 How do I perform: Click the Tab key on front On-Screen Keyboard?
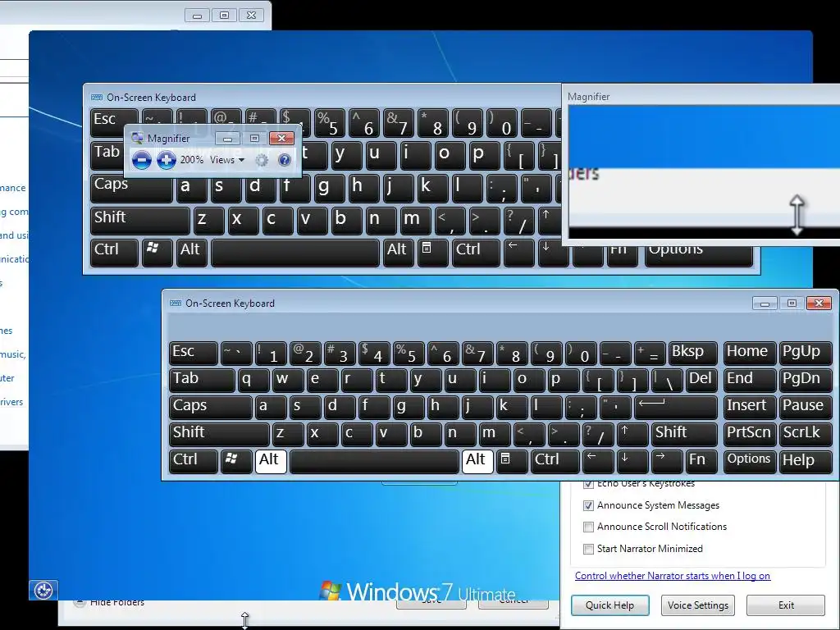point(202,381)
